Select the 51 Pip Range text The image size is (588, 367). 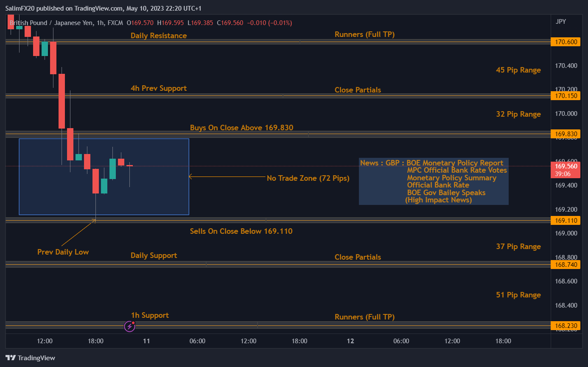[x=518, y=295]
